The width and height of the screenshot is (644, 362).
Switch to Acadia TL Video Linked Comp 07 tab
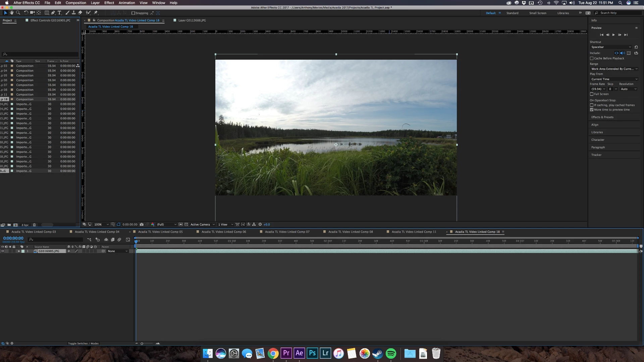[287, 232]
